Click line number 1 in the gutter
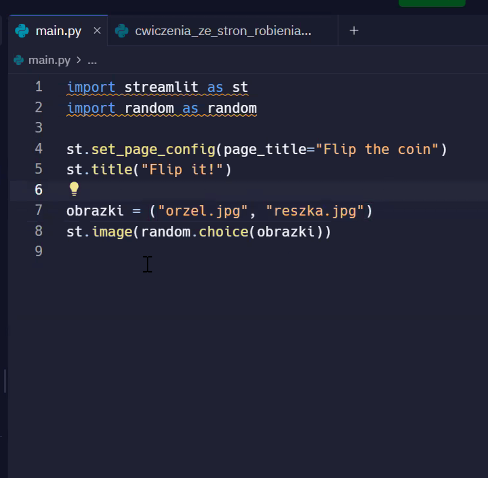 [x=39, y=87]
